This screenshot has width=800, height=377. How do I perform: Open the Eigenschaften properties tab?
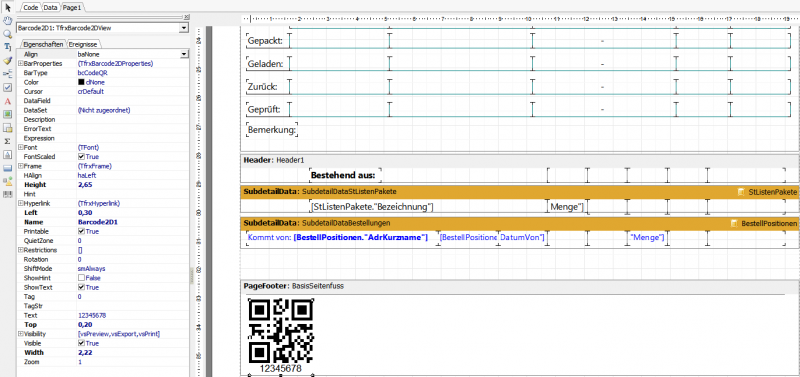tap(43, 44)
